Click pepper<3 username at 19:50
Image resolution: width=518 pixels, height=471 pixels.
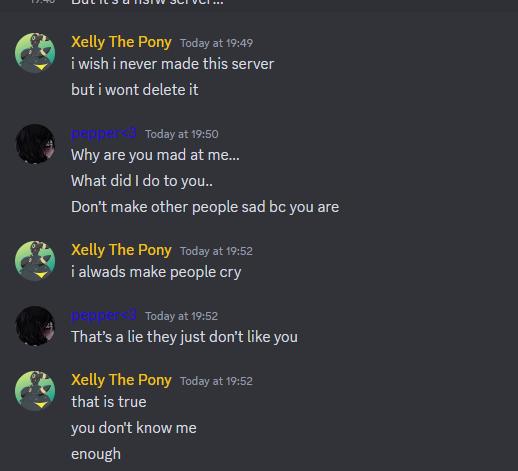(x=104, y=133)
